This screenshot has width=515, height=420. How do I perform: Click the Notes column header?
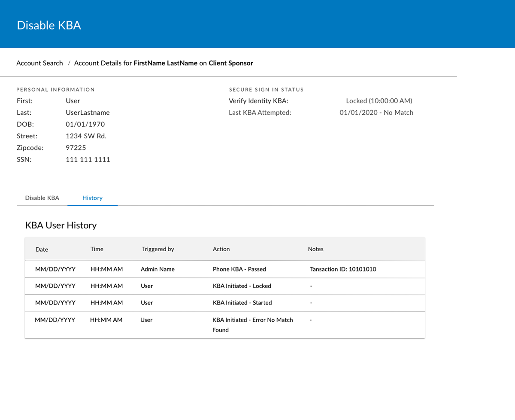click(315, 249)
